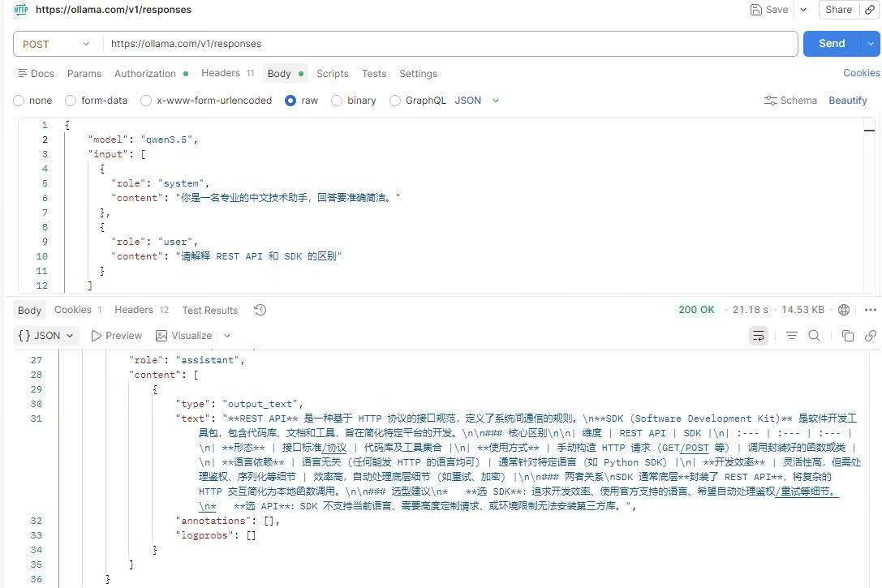Click the request URL input field
The image size is (882, 588).
[446, 44]
